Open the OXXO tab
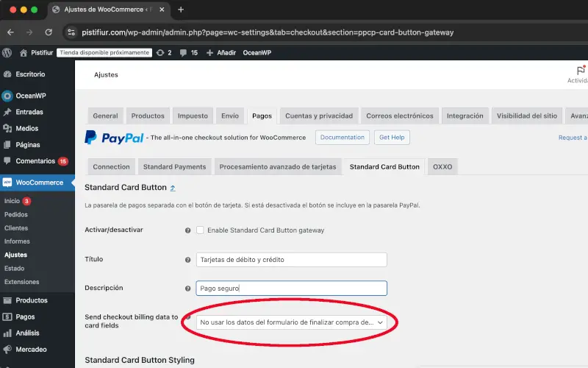Image resolution: width=588 pixels, height=368 pixels. (442, 167)
